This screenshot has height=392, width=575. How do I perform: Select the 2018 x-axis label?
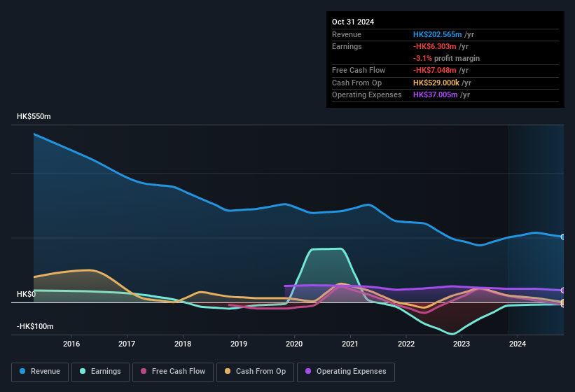[183, 344]
